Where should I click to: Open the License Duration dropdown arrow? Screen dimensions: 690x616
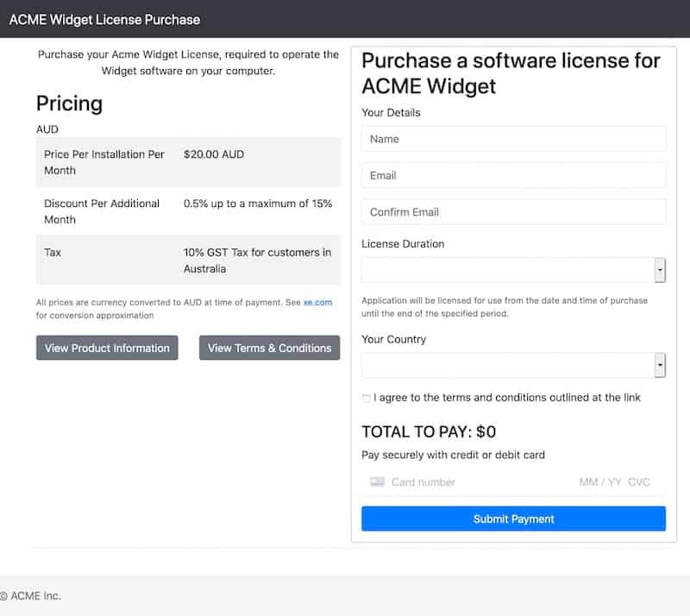(x=660, y=270)
